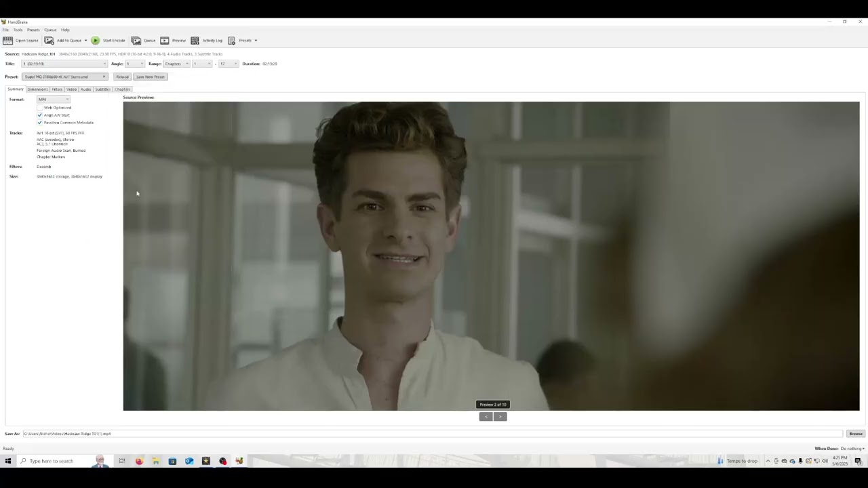Open Task View on the taskbar
This screenshot has height=488, width=868.
(x=122, y=461)
